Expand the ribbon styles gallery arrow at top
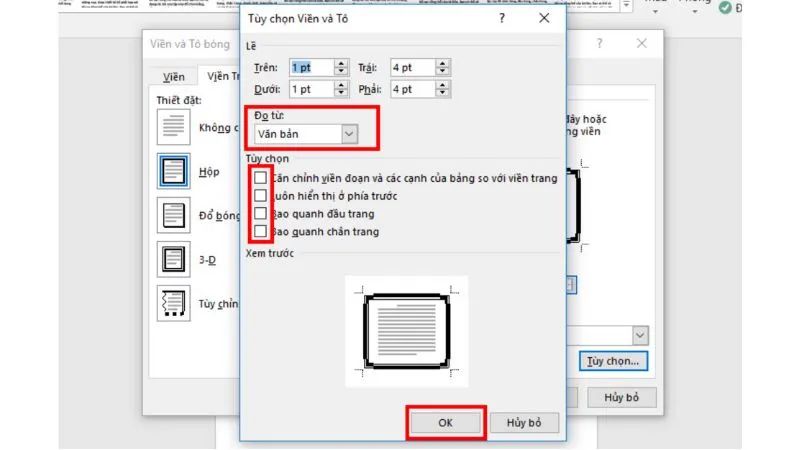Image resolution: width=800 pixels, height=450 pixels. click(626, 5)
